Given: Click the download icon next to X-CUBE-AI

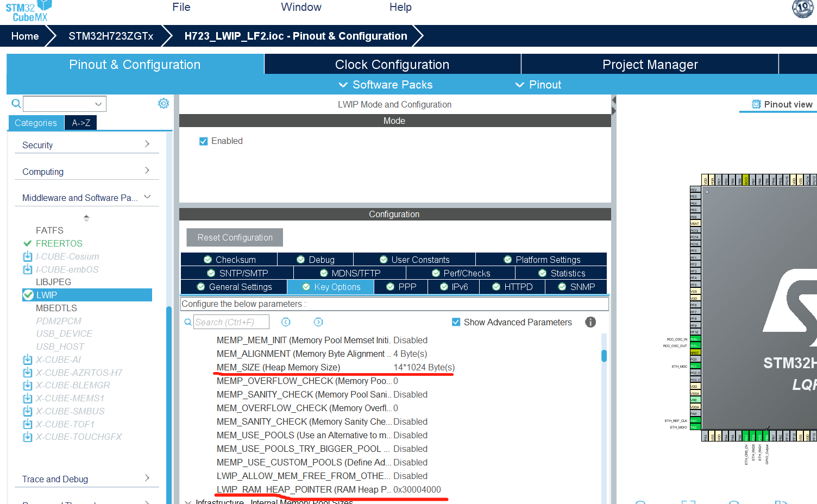Looking at the screenshot, I should point(28,360).
